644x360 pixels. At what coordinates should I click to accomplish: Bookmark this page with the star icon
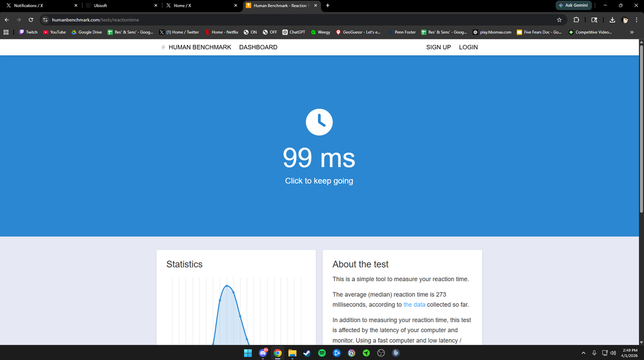pyautogui.click(x=559, y=20)
